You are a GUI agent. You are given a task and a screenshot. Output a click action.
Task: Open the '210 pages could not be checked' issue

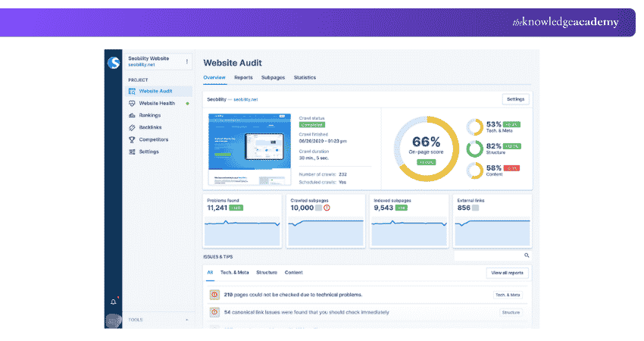293,295
